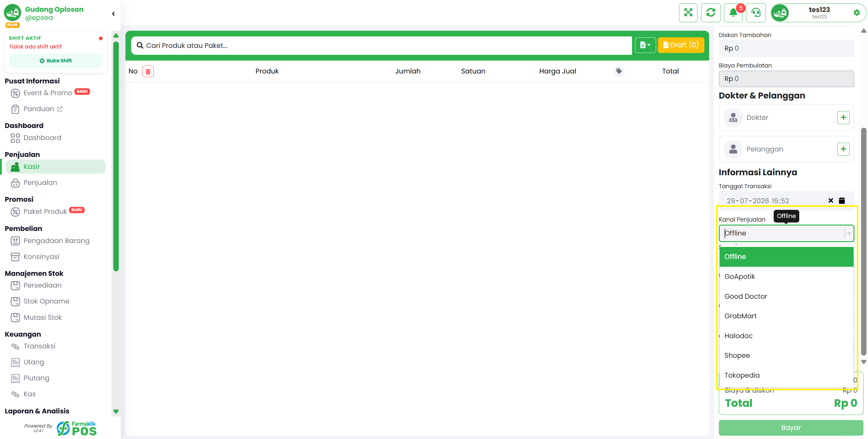Select Halodoc sales channel
This screenshot has height=439, width=868.
786,336
